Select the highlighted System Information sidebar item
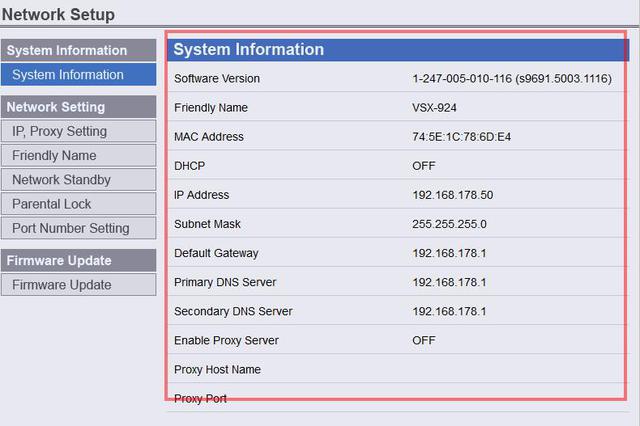640x426 pixels. [79, 75]
